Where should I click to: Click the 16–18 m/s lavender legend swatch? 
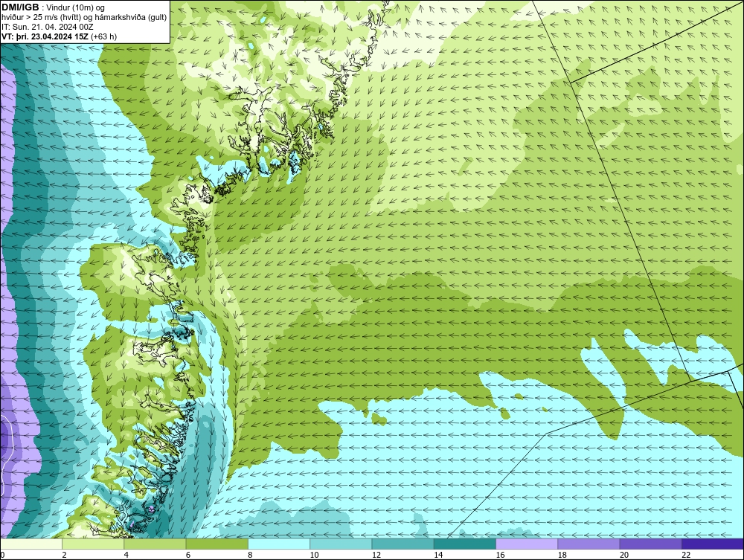pyautogui.click(x=527, y=544)
